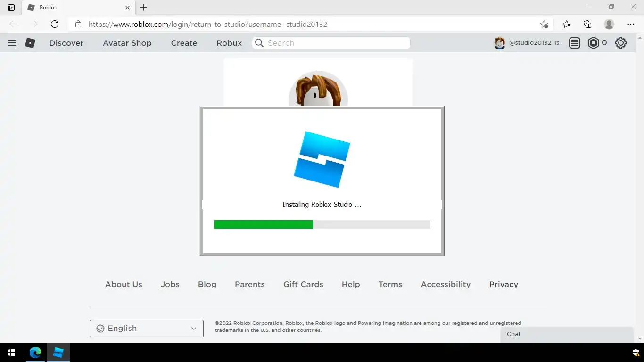Open the settings gear icon

tap(621, 43)
